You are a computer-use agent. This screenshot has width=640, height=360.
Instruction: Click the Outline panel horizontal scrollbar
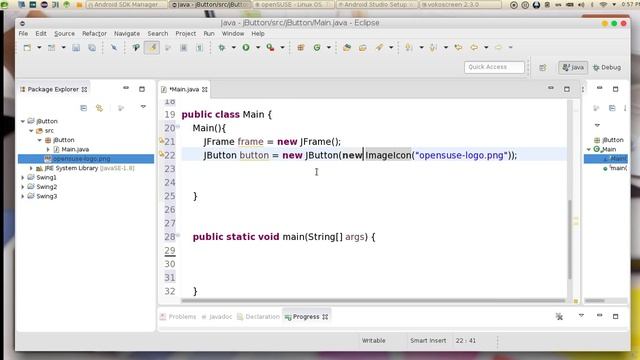click(595, 301)
